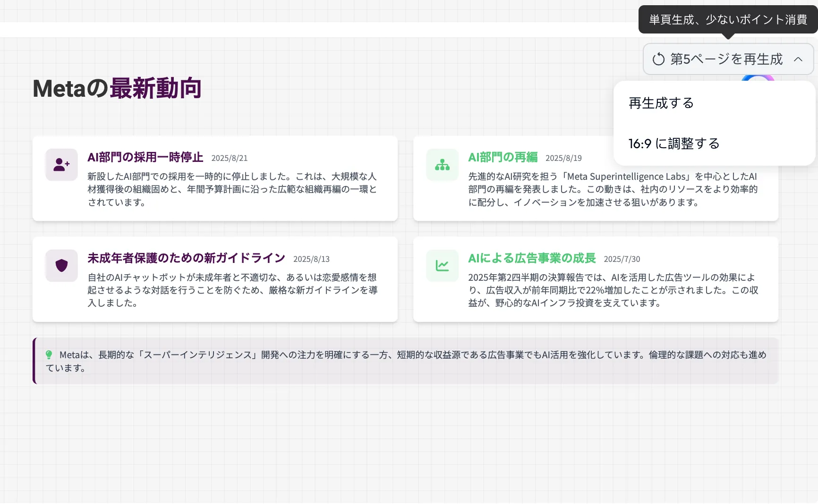Click the date 2025/8/19

[x=563, y=158]
